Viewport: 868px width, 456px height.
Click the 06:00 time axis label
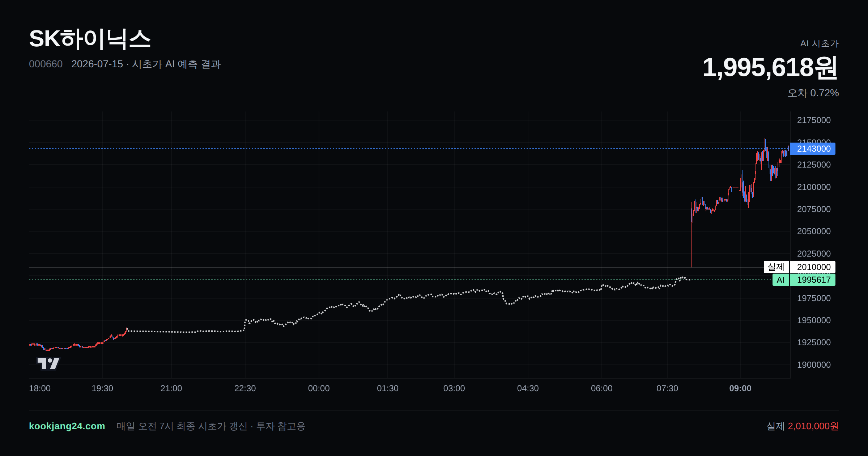coord(602,388)
